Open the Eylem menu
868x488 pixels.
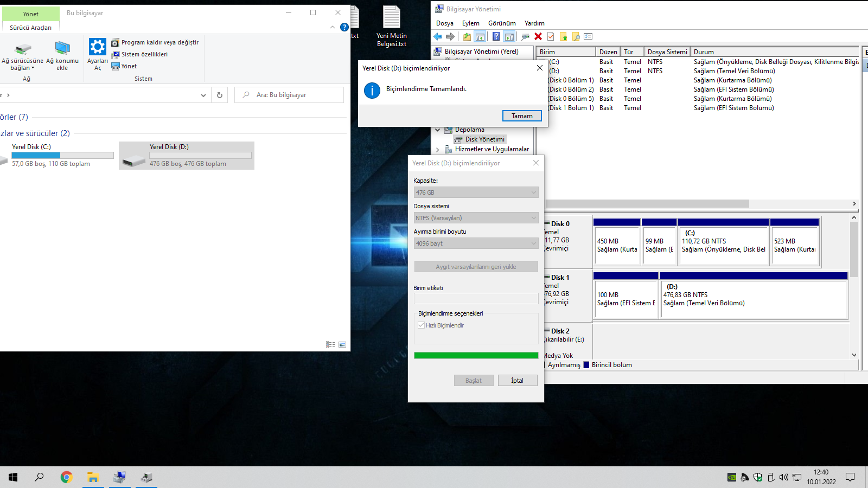(x=470, y=23)
